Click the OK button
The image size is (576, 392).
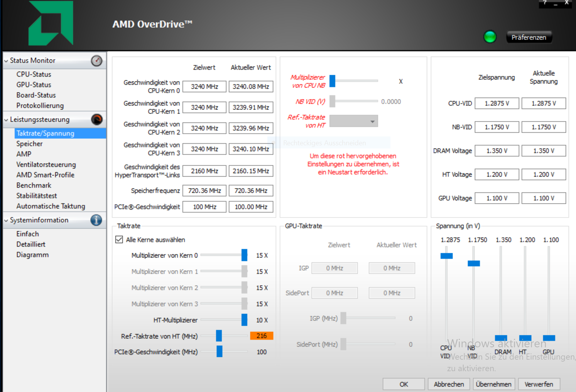click(404, 384)
